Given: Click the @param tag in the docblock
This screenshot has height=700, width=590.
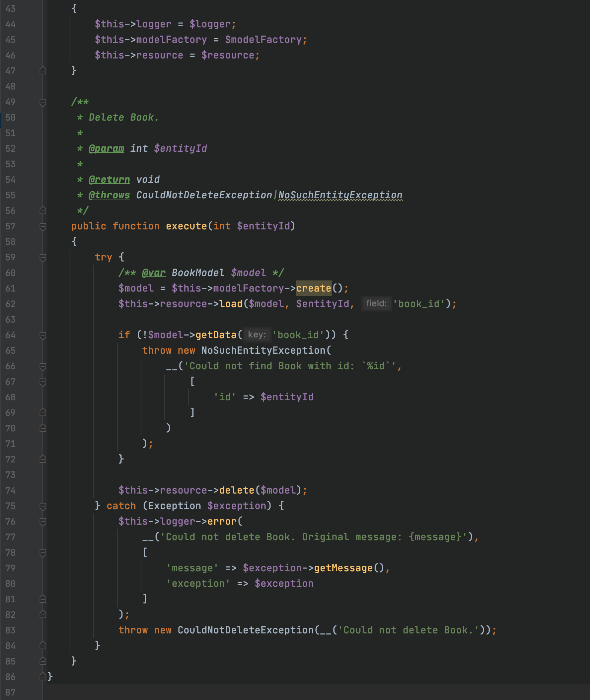Looking at the screenshot, I should pyautogui.click(x=107, y=148).
